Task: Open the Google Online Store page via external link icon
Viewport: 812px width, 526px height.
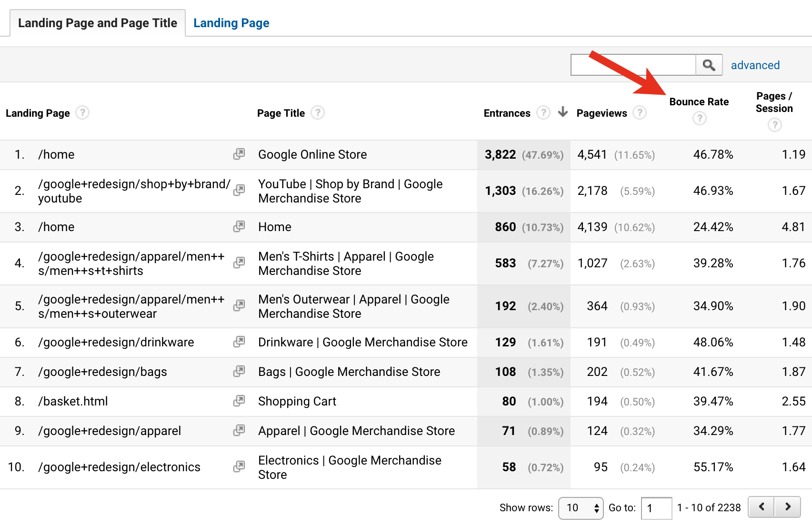Action: (240, 154)
